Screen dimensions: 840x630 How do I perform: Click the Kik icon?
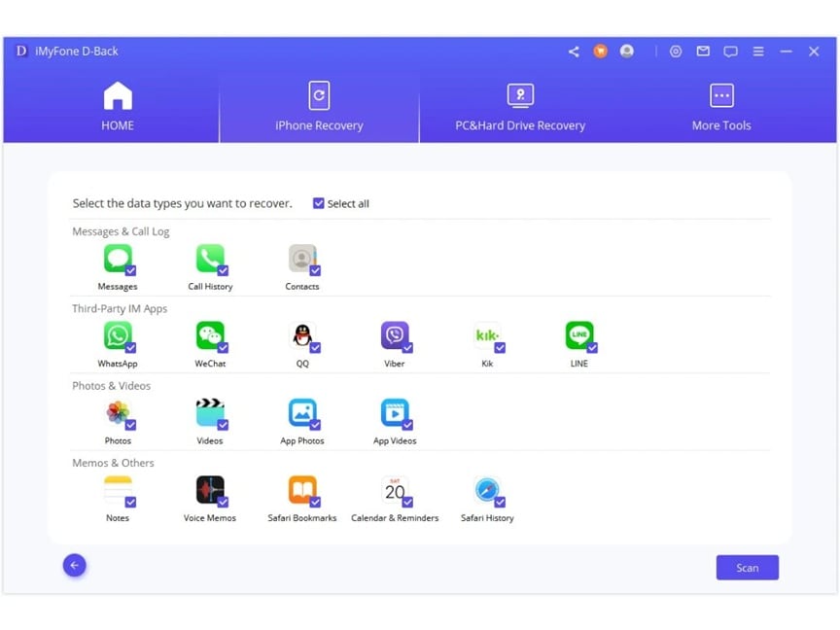[x=487, y=335]
